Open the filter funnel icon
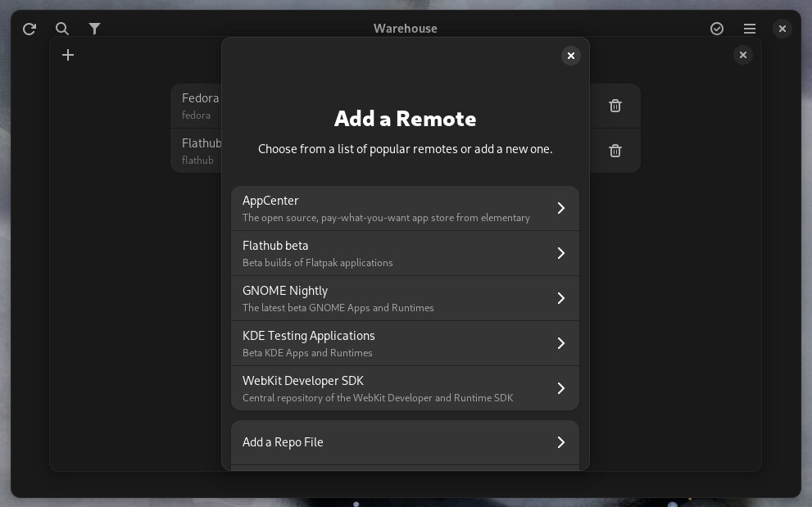The image size is (812, 507). (94, 29)
